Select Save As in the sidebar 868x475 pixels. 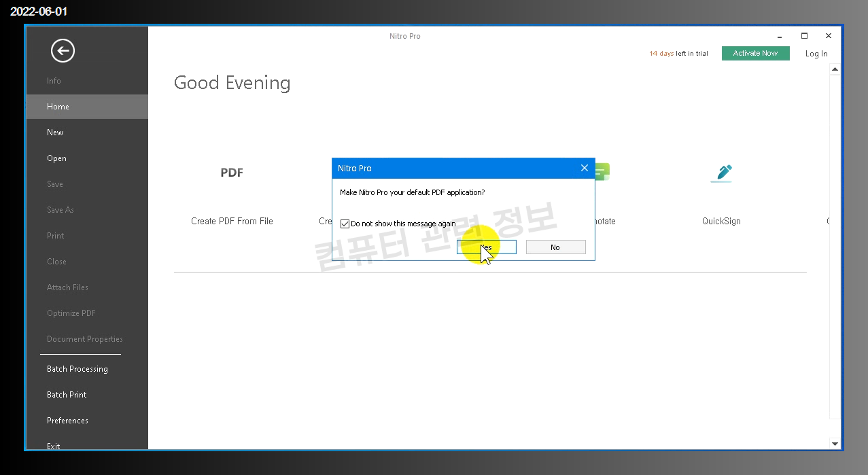coord(87,210)
